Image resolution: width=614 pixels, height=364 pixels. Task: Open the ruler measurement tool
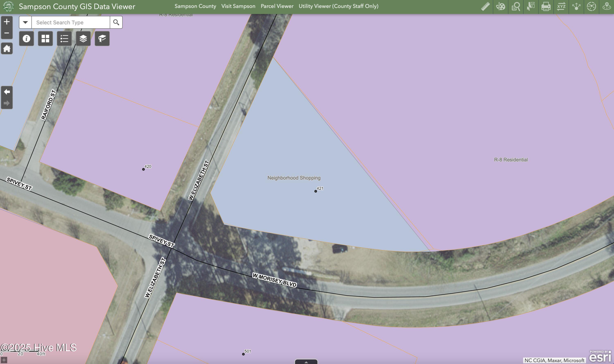[485, 6]
